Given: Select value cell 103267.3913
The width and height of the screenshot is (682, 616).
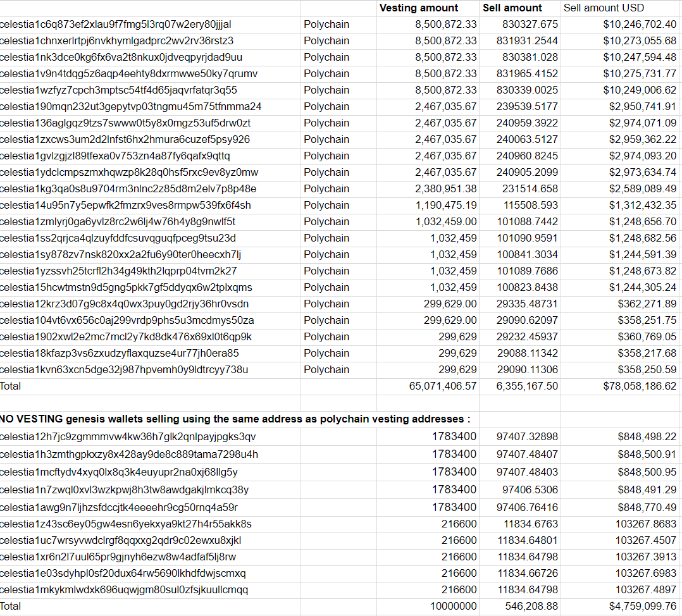Looking at the screenshot, I should (645, 557).
